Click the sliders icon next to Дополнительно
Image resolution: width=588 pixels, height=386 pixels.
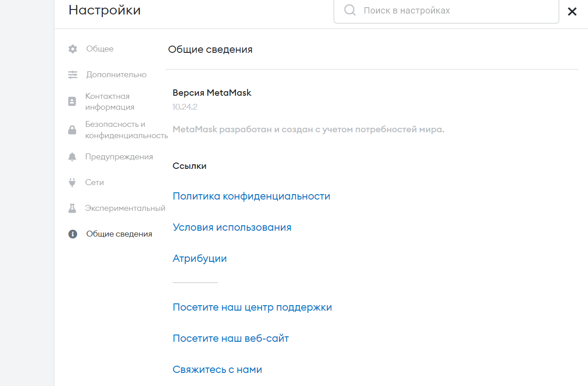73,75
